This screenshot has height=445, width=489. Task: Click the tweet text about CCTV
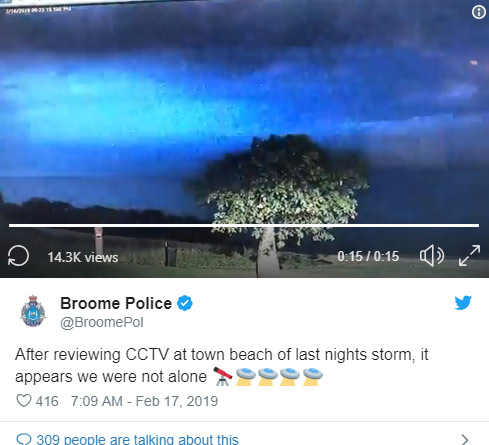(x=222, y=365)
